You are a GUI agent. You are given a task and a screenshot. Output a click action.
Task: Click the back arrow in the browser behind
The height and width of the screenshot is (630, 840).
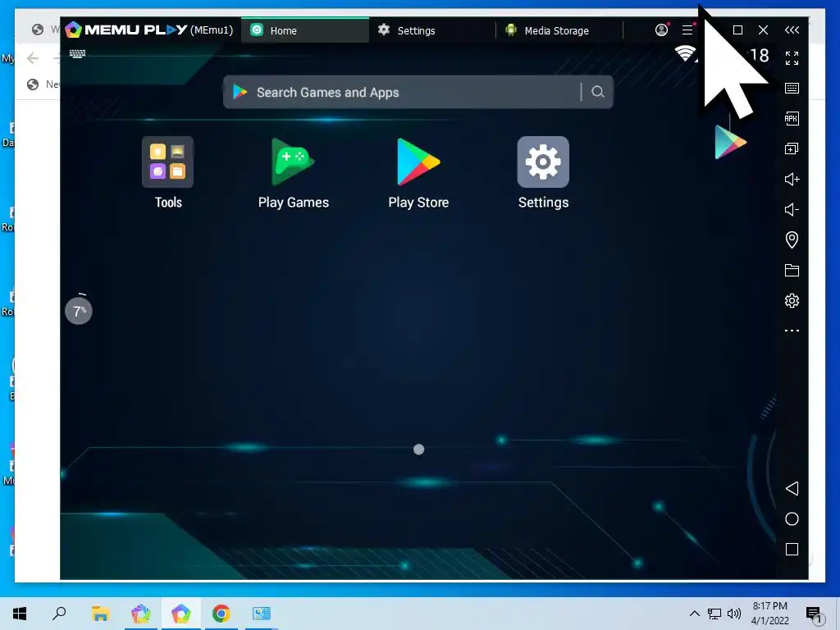(33, 58)
